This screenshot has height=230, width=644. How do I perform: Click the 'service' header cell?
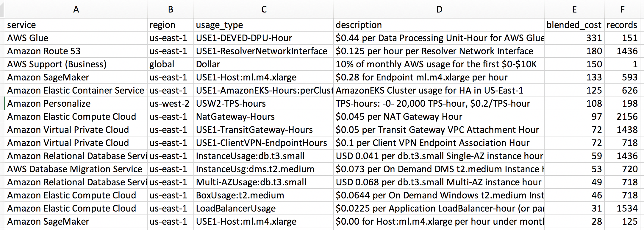click(x=76, y=25)
